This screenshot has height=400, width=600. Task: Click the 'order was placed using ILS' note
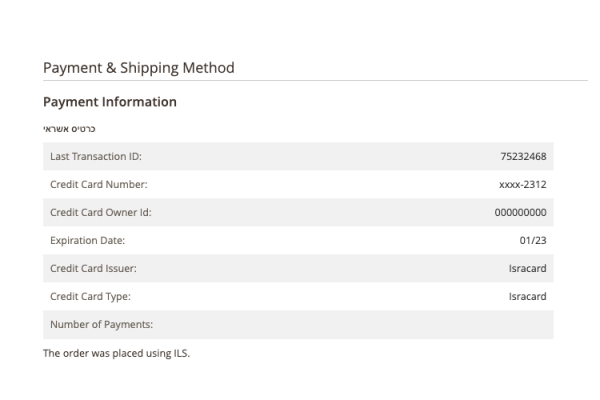tap(116, 353)
